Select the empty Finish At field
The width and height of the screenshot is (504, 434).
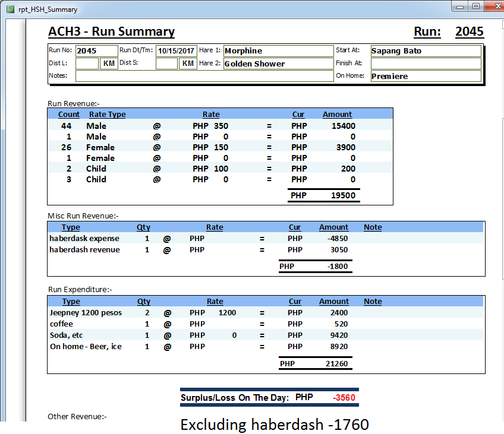pos(425,64)
